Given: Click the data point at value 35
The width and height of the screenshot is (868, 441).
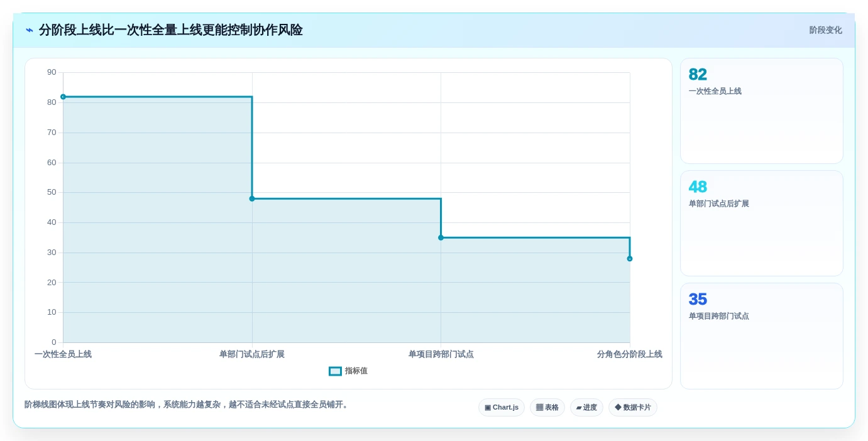Looking at the screenshot, I should (x=441, y=237).
